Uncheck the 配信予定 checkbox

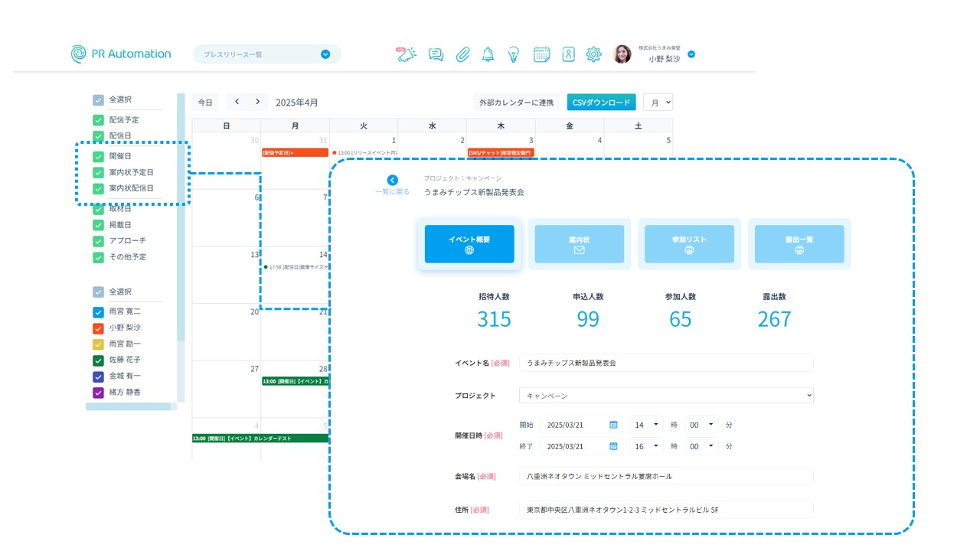pos(98,120)
